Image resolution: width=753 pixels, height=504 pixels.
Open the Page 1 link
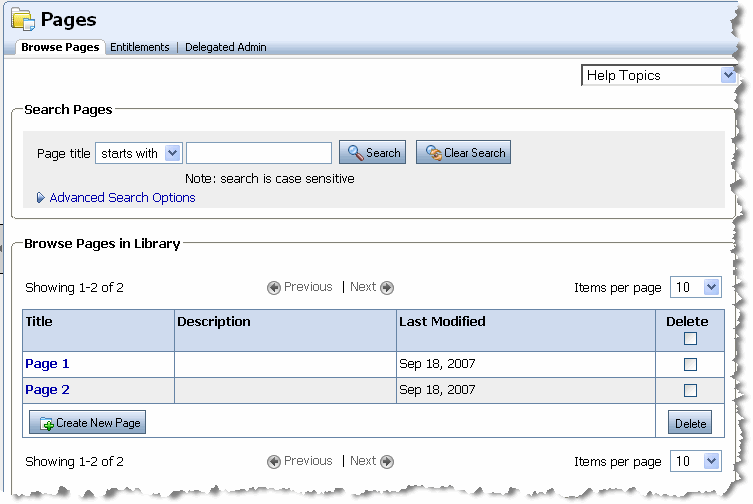click(47, 364)
